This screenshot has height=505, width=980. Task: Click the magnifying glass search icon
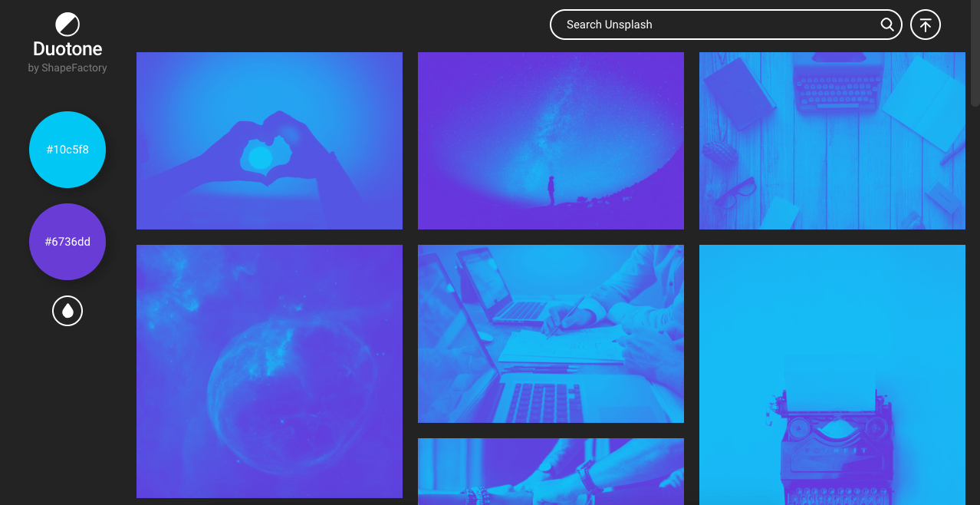887,25
